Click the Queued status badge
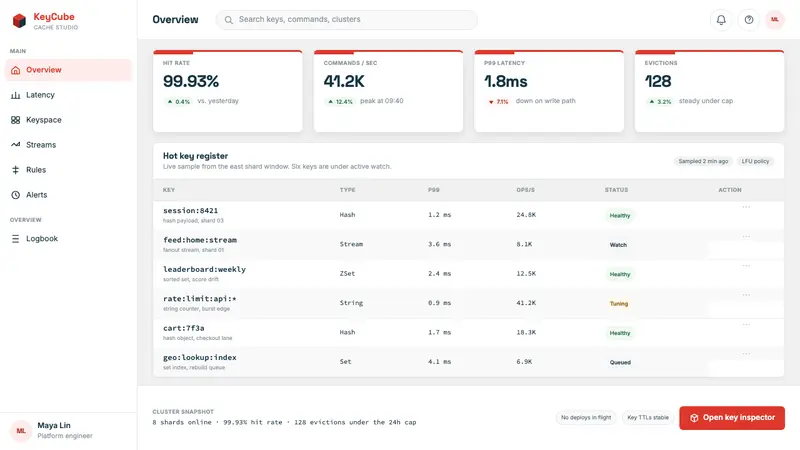The width and height of the screenshot is (800, 450). 620,362
